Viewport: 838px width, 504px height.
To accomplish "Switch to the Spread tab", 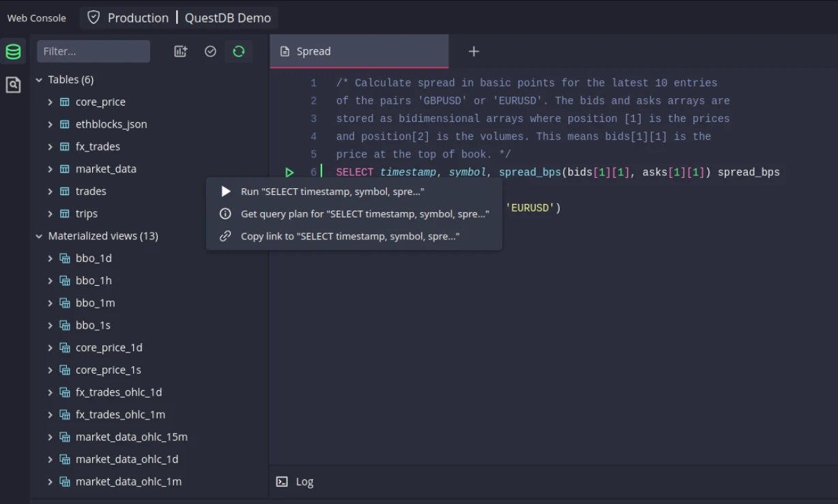I will coord(360,51).
